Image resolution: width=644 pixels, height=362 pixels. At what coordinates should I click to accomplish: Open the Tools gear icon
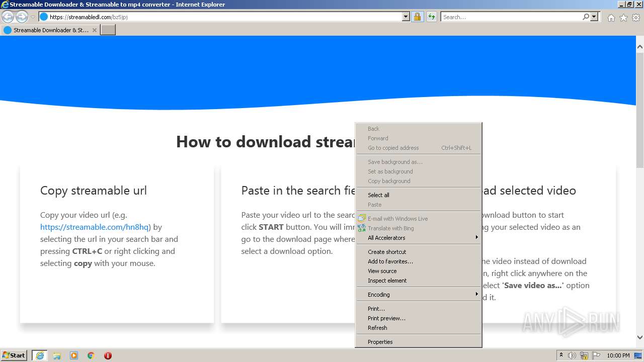pyautogui.click(x=636, y=18)
